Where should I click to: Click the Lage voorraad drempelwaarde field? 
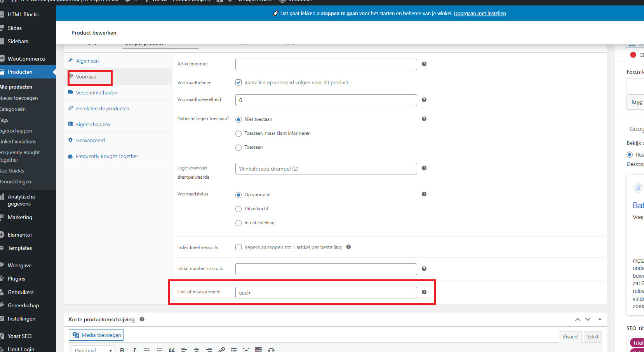tap(326, 169)
